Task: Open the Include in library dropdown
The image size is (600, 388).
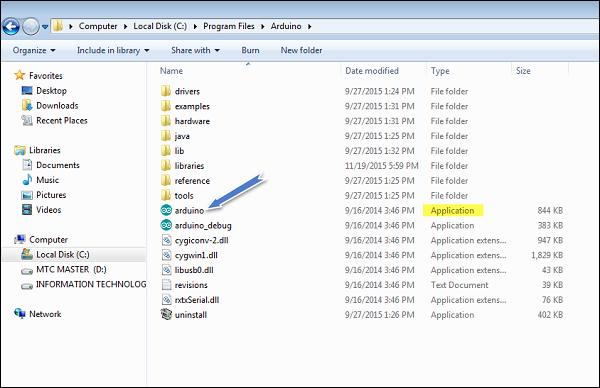Action: tap(113, 51)
